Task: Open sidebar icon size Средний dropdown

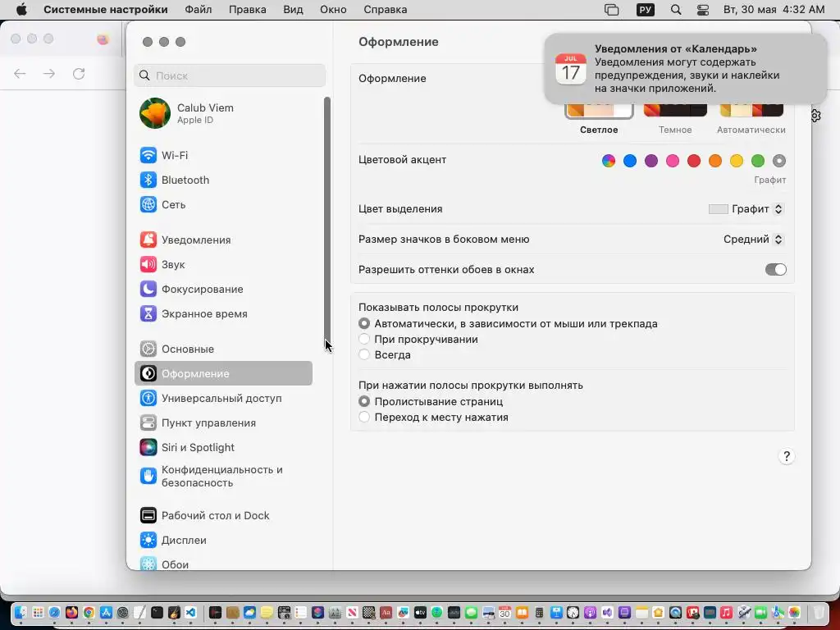Action: [754, 240]
